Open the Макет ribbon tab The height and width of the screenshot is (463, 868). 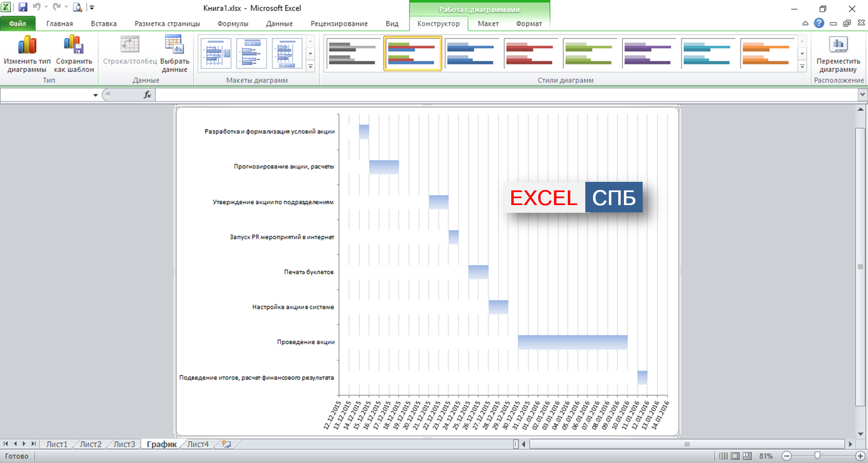tap(488, 24)
